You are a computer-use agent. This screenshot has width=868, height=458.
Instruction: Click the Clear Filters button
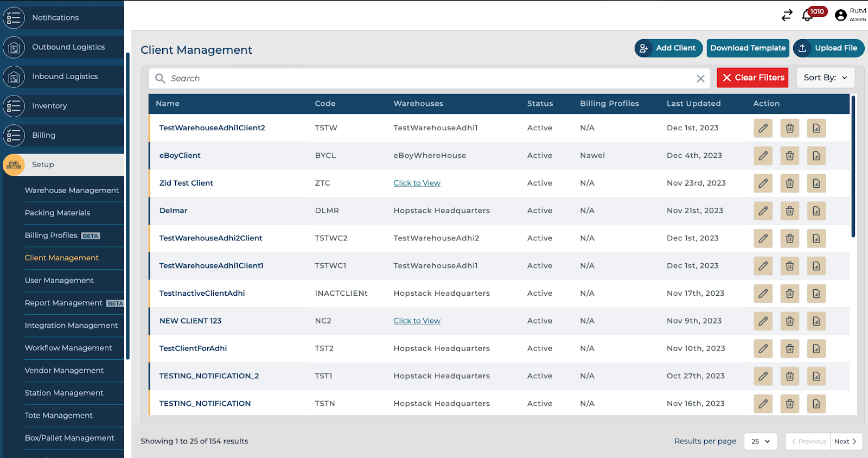(752, 78)
